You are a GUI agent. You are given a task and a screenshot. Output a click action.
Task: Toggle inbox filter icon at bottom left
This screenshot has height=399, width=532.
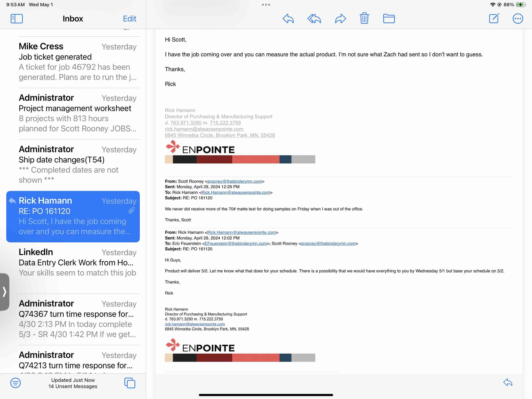point(15,383)
